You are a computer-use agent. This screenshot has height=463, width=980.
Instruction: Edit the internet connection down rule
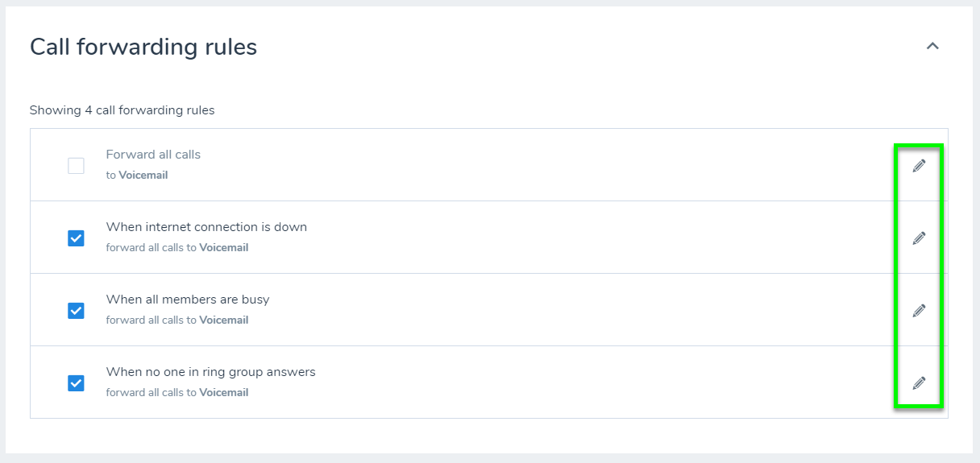coord(919,238)
